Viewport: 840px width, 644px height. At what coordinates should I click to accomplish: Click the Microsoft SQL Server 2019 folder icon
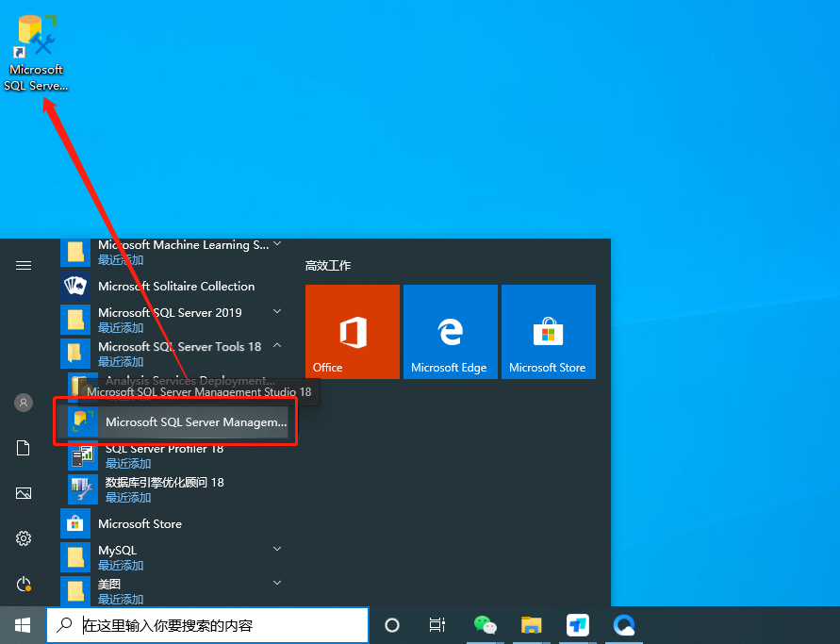coord(75,320)
